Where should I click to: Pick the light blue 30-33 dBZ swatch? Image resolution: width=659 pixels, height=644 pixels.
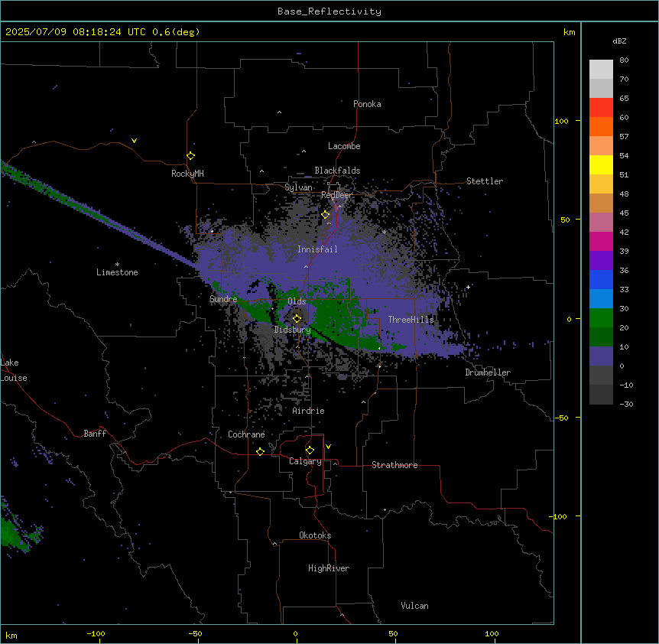601,299
